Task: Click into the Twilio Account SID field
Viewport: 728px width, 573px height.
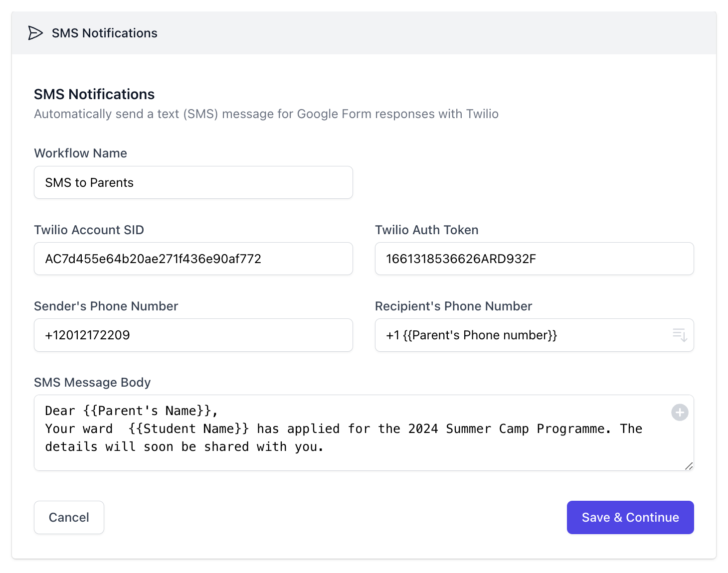Action: [193, 259]
